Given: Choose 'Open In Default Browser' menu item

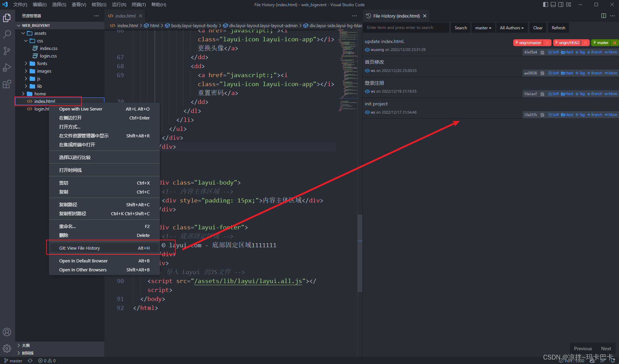Looking at the screenshot, I should coord(104,261).
